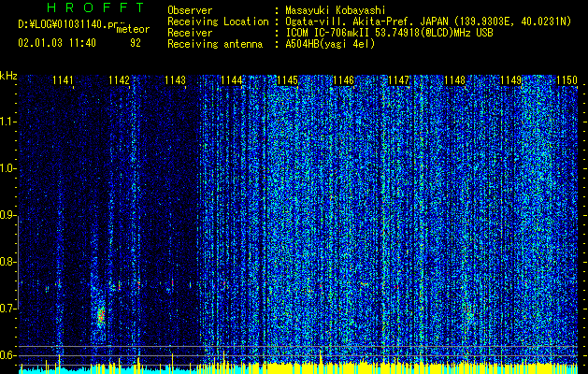Click the observer name Masayuki Kobayashi
Screen dimensions: 588x374
coord(336,10)
